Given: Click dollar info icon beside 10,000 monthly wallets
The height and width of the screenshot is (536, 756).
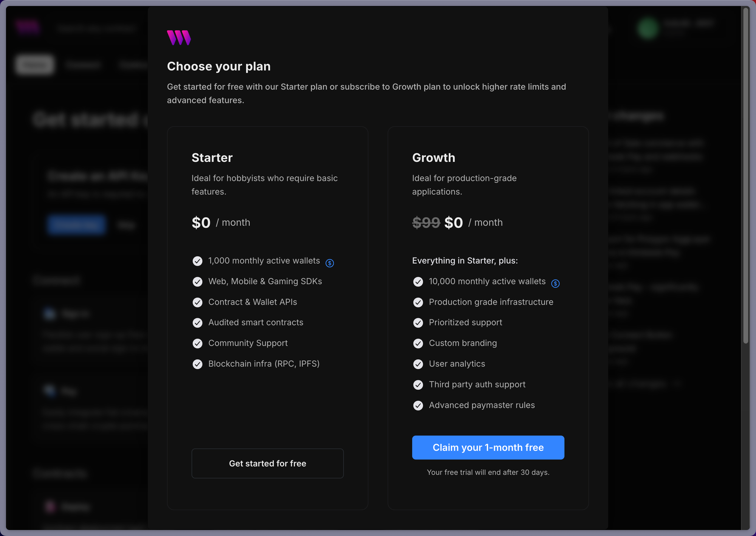Looking at the screenshot, I should pos(555,283).
